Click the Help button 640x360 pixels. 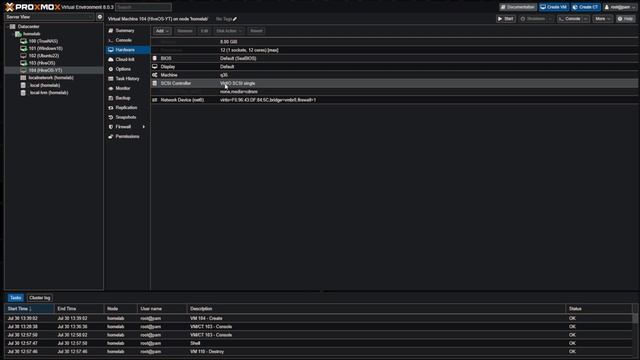(x=626, y=19)
